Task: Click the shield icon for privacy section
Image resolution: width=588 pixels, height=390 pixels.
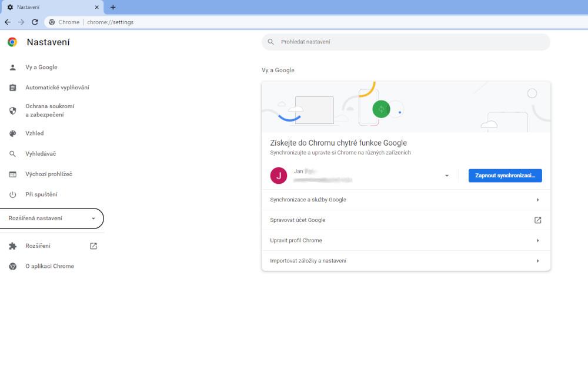Action: pyautogui.click(x=13, y=110)
